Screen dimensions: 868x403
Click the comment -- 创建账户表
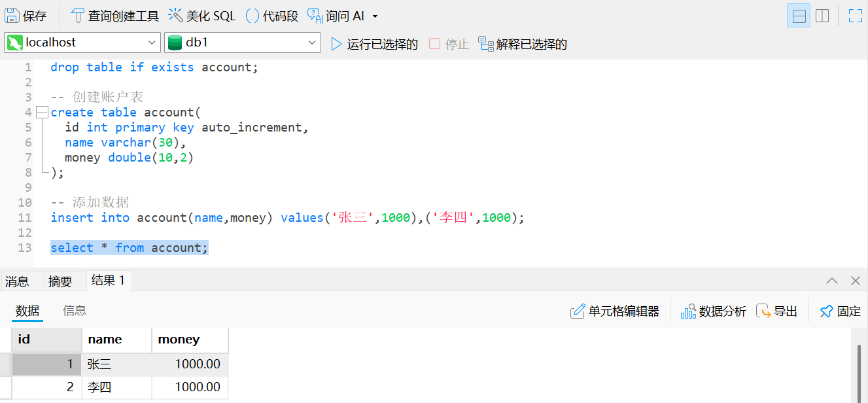click(x=97, y=97)
